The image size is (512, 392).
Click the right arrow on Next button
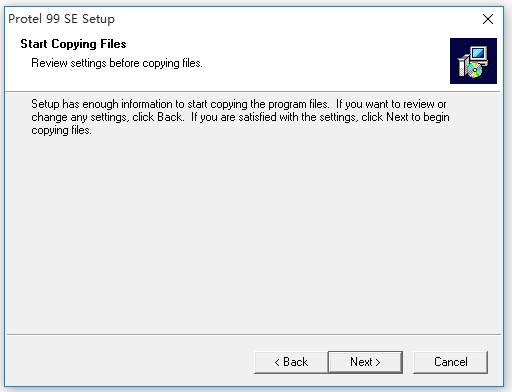378,362
